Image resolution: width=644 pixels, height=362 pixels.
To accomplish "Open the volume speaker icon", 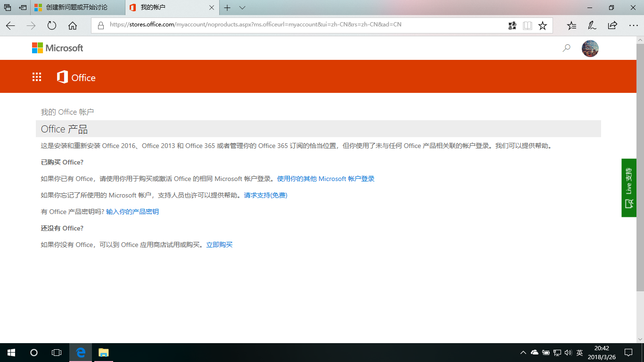I will pos(568,353).
